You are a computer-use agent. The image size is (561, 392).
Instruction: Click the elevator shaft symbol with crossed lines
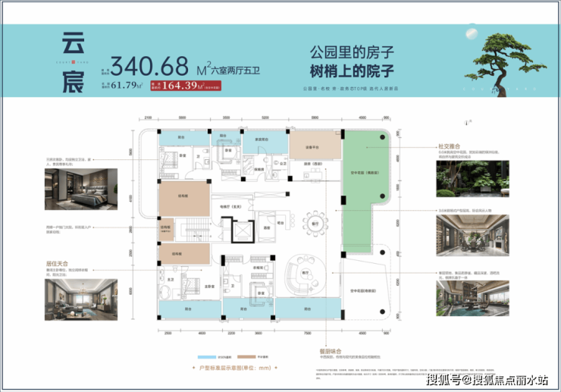243,231
